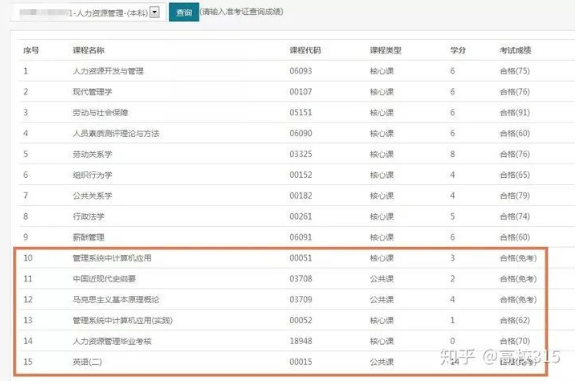Click credit value 8 in 劳动关系学 row
The width and height of the screenshot is (577, 390).
(452, 154)
